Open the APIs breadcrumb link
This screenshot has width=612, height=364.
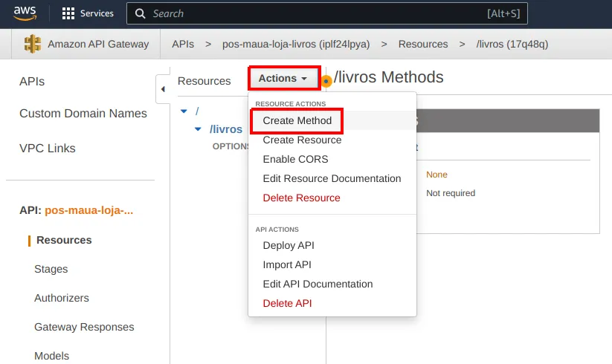point(183,44)
